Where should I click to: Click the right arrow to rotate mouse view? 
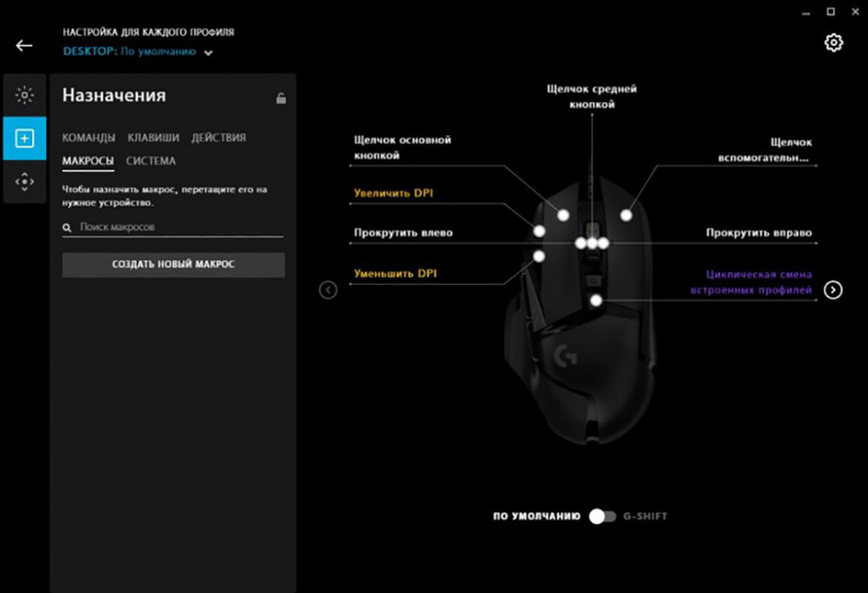833,290
